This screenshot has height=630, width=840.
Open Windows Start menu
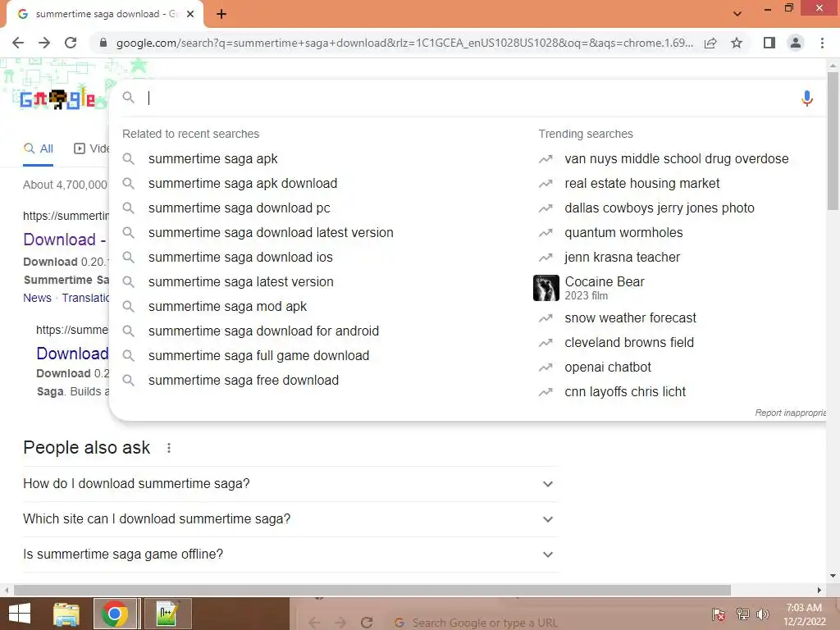(20, 614)
